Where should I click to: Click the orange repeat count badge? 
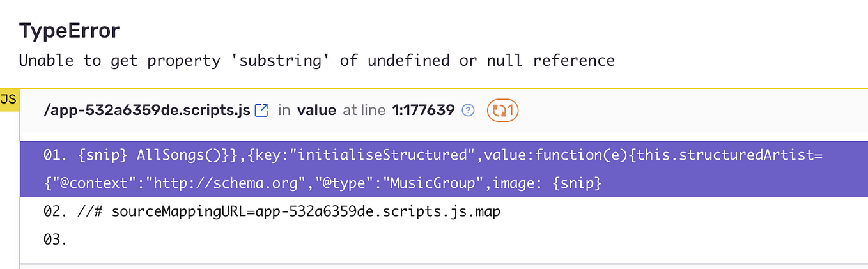(502, 111)
